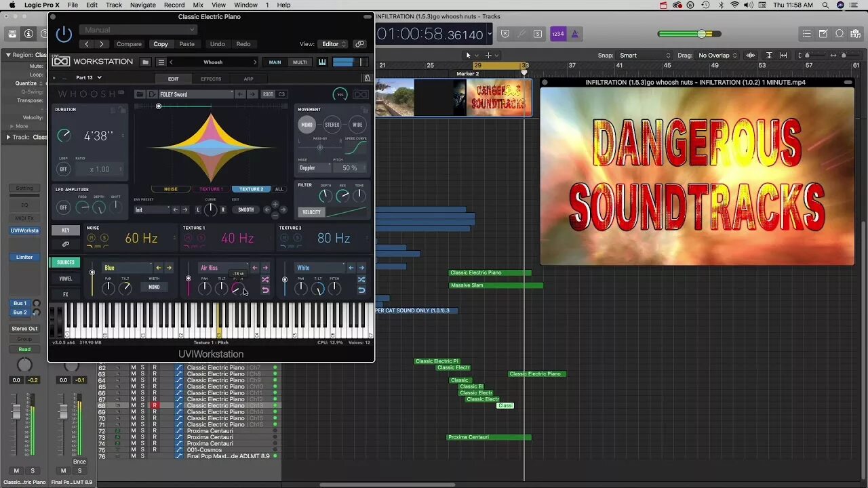Viewport: 868px width, 488px height.
Task: Open the Whoosh preset folder icon
Action: pos(140,94)
